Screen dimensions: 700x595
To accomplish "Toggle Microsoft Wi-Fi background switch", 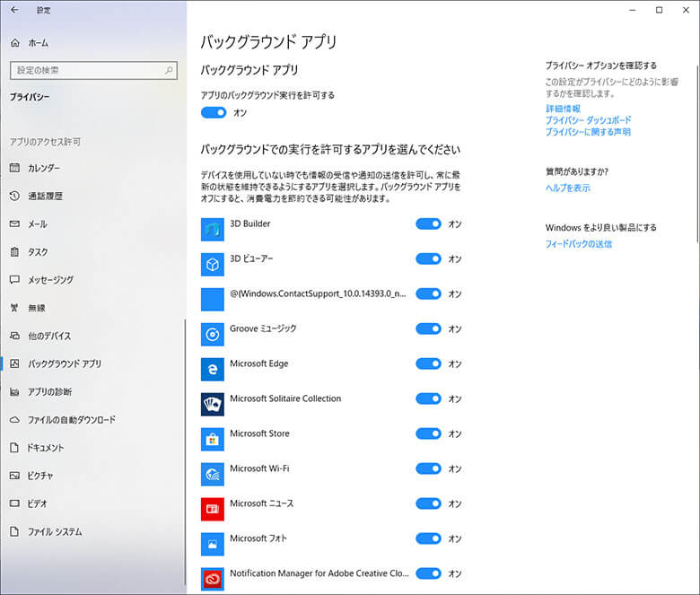I will point(429,468).
